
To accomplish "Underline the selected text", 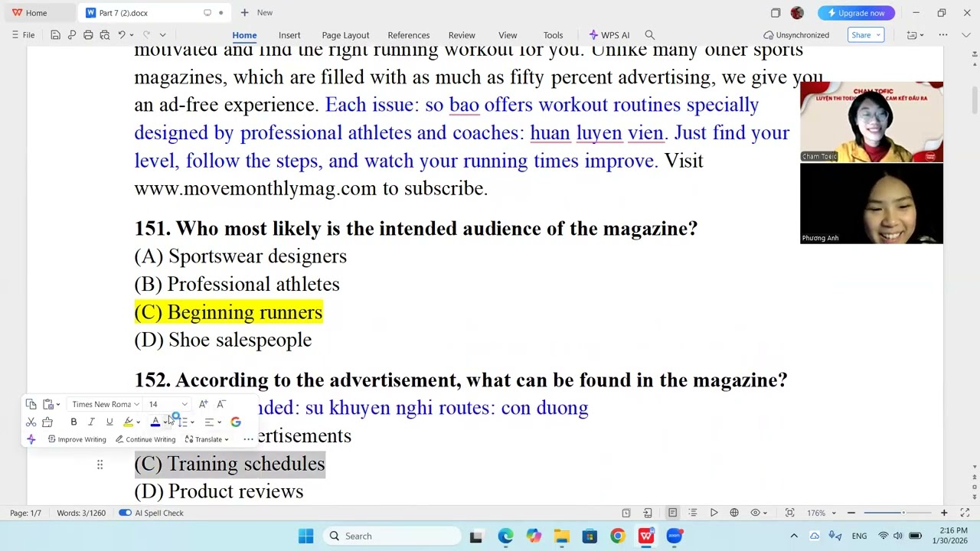I will click(109, 422).
